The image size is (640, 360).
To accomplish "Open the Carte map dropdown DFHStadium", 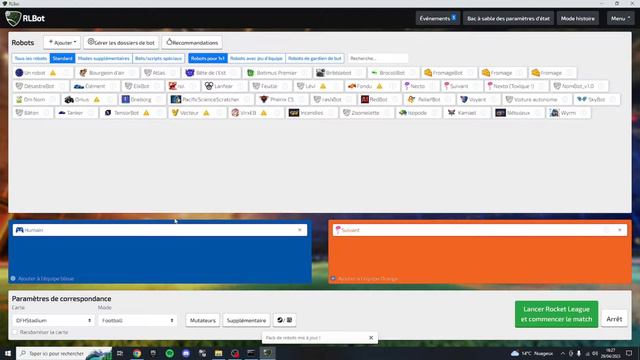I will (x=53, y=320).
